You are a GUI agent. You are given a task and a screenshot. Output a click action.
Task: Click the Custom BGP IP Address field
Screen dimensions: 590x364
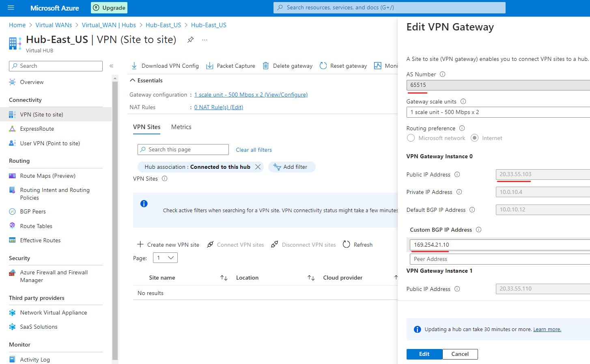point(499,245)
